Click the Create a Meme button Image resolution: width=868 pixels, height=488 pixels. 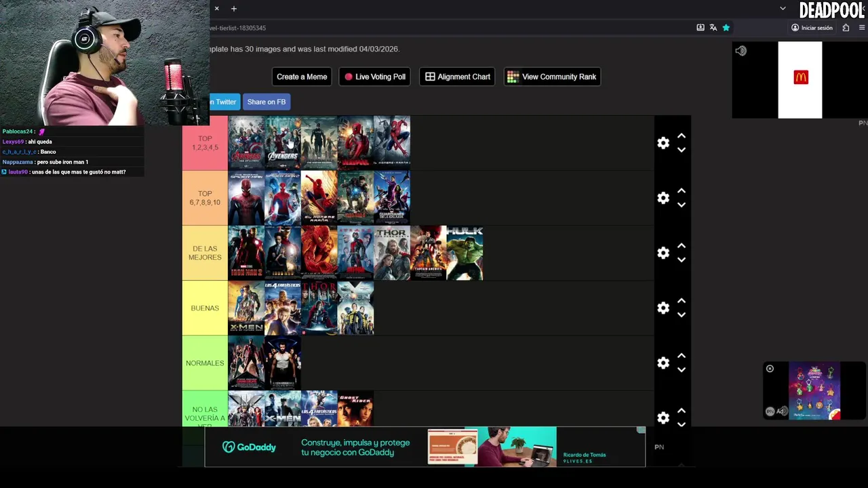(x=302, y=77)
